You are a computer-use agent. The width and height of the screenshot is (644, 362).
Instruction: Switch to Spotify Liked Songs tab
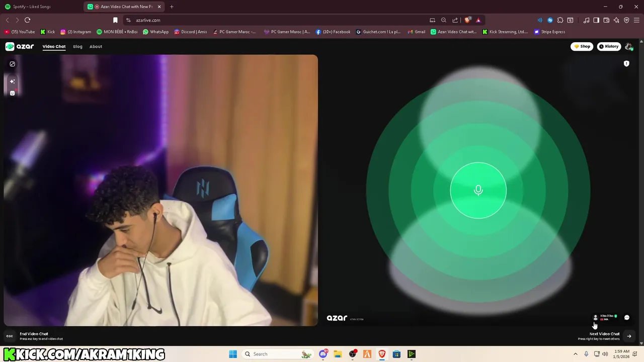pos(31,7)
